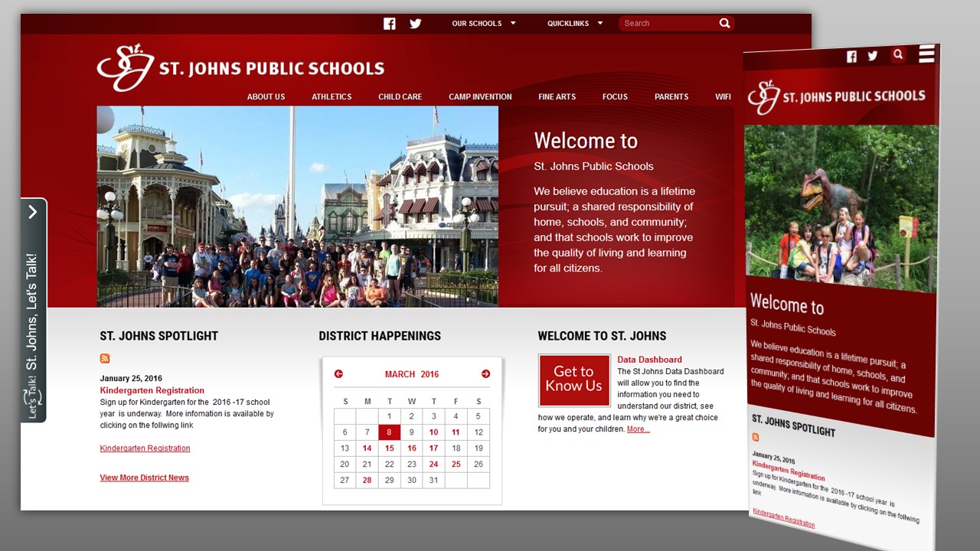The image size is (980, 551).
Task: Click the St. Johns logo in desktop header
Action: click(x=240, y=68)
